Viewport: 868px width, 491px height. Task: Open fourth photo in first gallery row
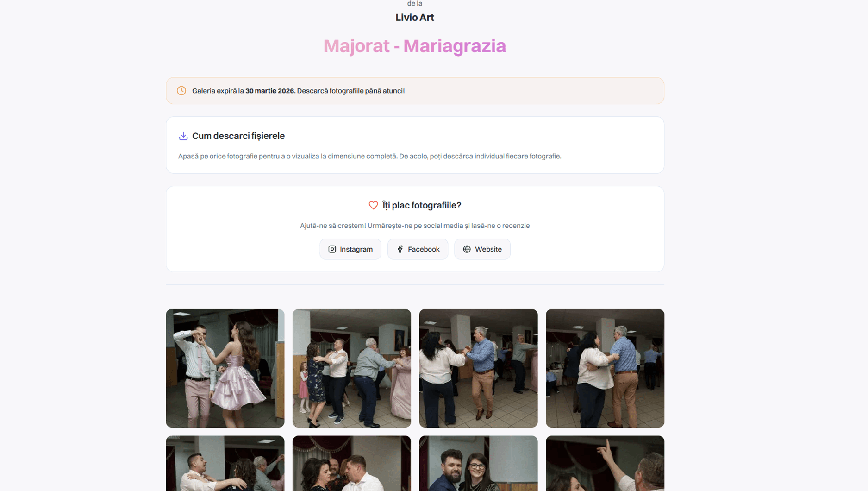(605, 368)
